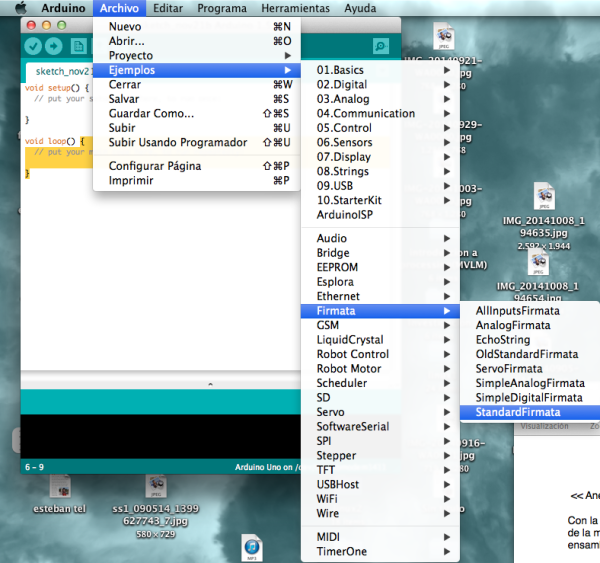Expand 10.StarterKit examples submenu
Image resolution: width=600 pixels, height=563 pixels.
(x=380, y=201)
